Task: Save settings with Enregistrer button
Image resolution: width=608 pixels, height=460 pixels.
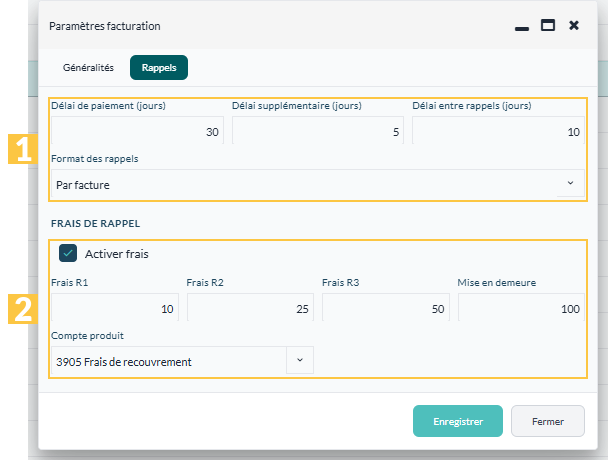Action: point(458,421)
